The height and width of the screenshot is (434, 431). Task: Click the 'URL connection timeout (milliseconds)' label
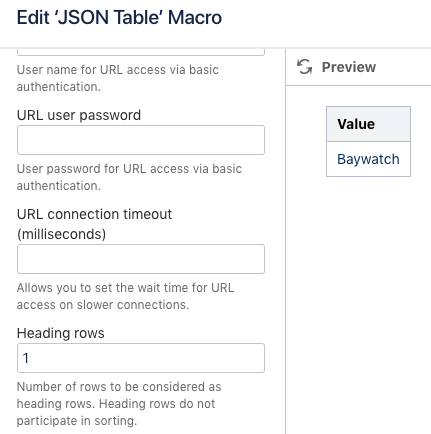coord(95,224)
